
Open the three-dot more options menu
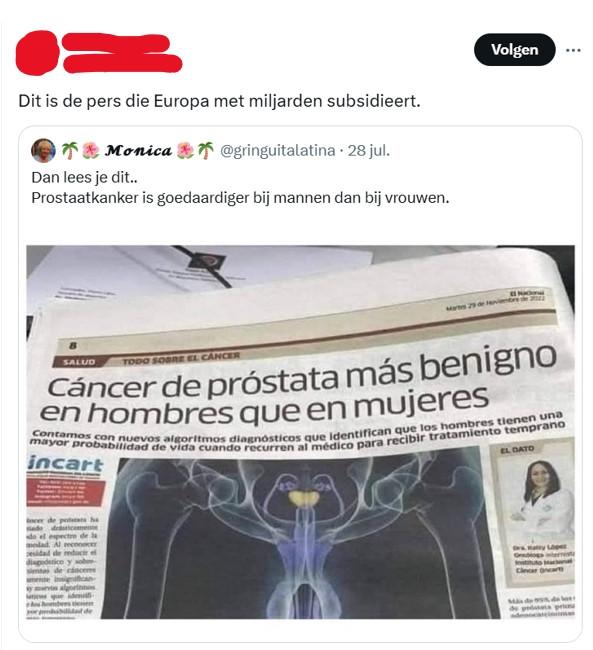click(573, 50)
